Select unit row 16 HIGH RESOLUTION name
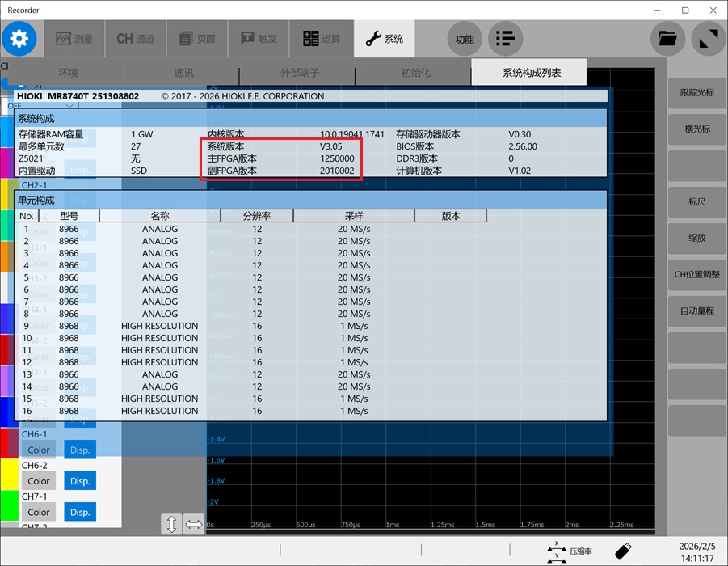The image size is (728, 566). (160, 411)
